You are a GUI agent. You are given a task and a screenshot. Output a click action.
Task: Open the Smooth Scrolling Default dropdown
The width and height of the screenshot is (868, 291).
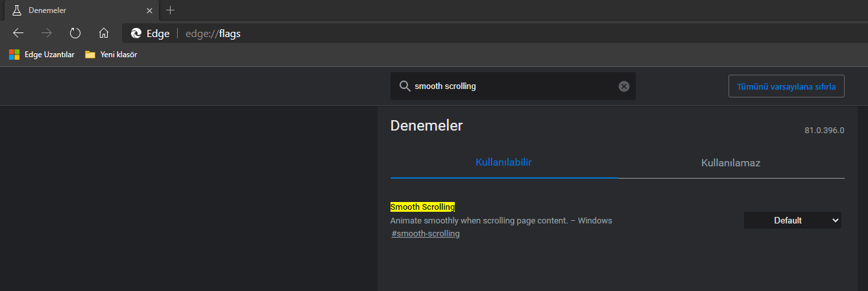point(792,221)
